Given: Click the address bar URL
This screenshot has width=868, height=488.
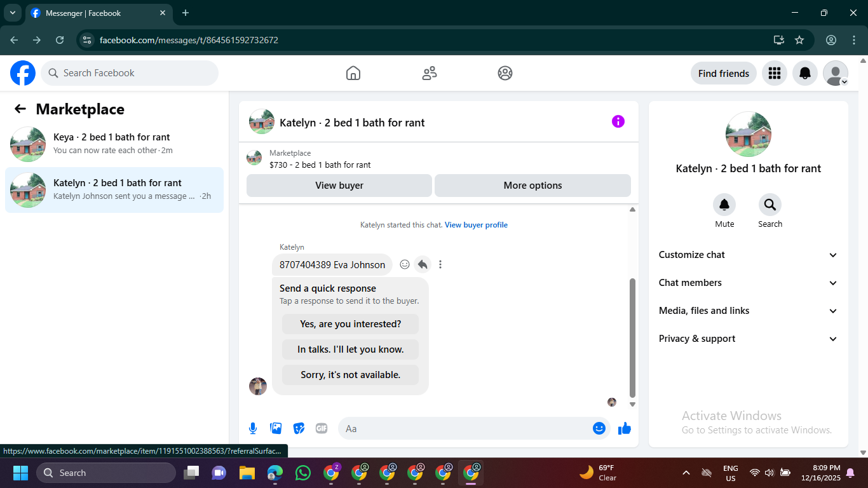Looking at the screenshot, I should (189, 40).
